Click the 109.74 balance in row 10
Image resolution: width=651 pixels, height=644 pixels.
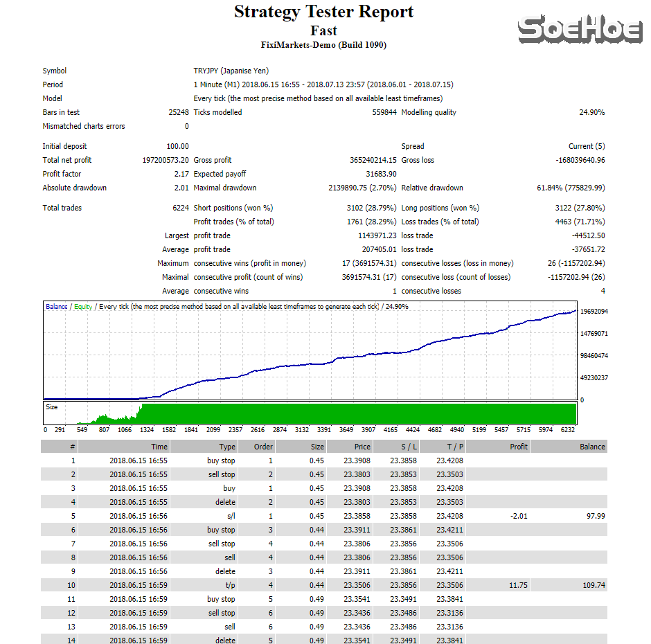[x=594, y=585]
